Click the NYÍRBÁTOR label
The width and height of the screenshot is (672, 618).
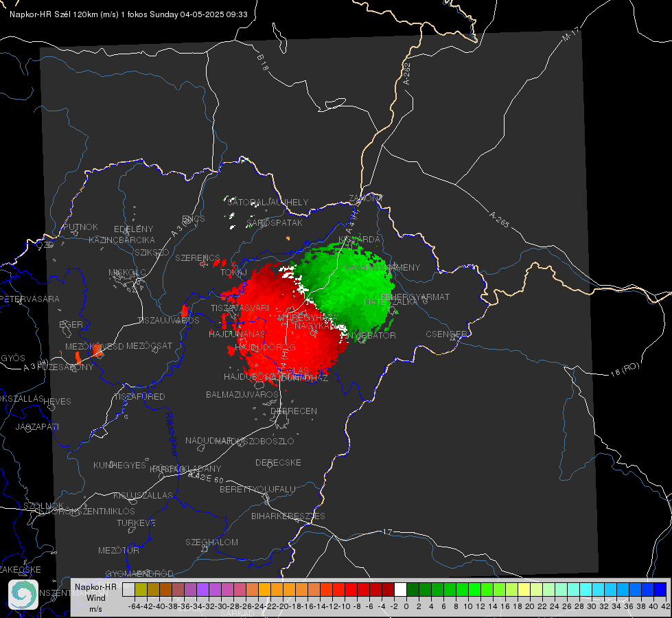[x=371, y=335]
